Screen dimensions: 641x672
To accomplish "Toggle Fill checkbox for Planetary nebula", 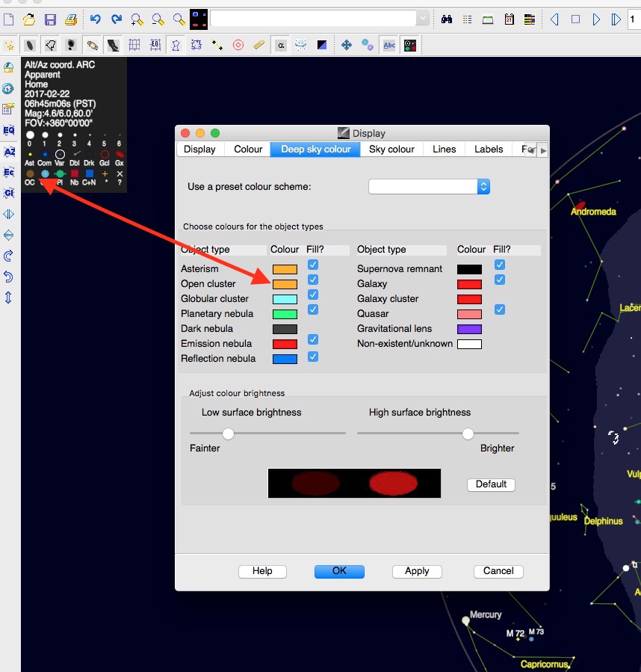I will pyautogui.click(x=313, y=309).
